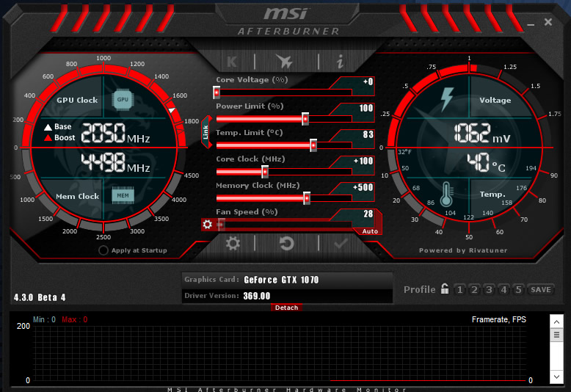Select profile slot 1

460,290
